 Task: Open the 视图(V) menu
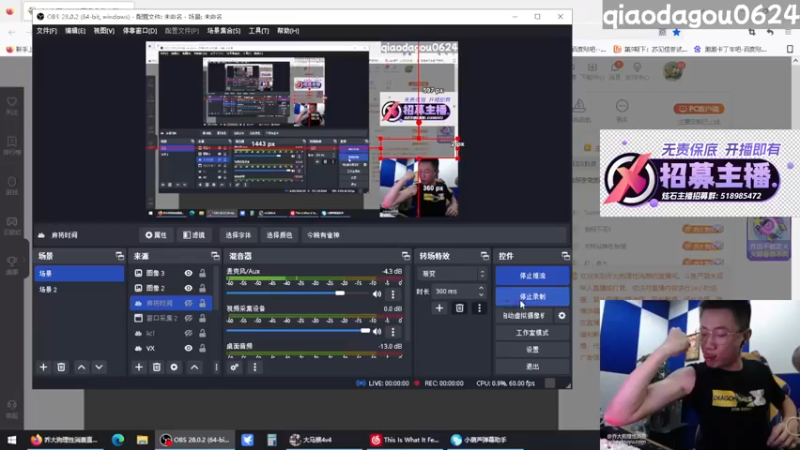[104, 31]
